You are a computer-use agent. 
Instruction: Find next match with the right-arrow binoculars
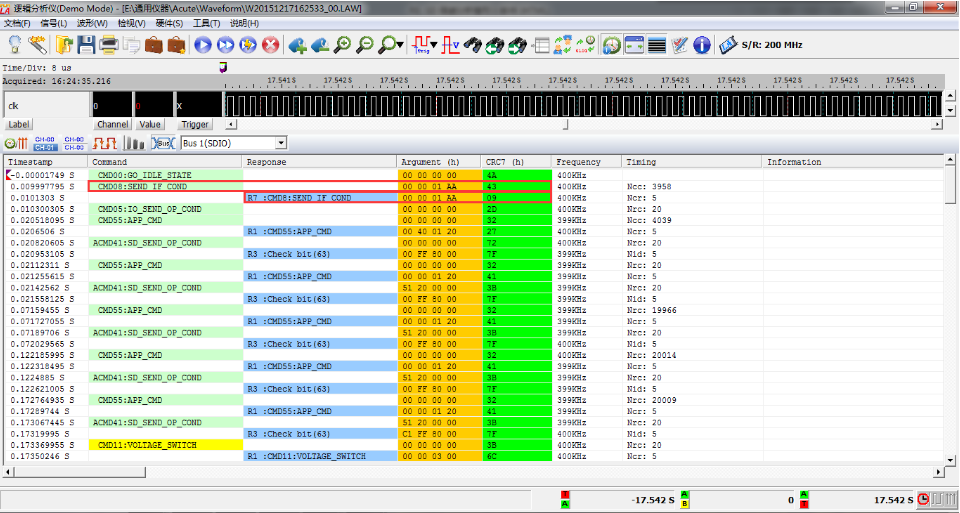[x=517, y=45]
